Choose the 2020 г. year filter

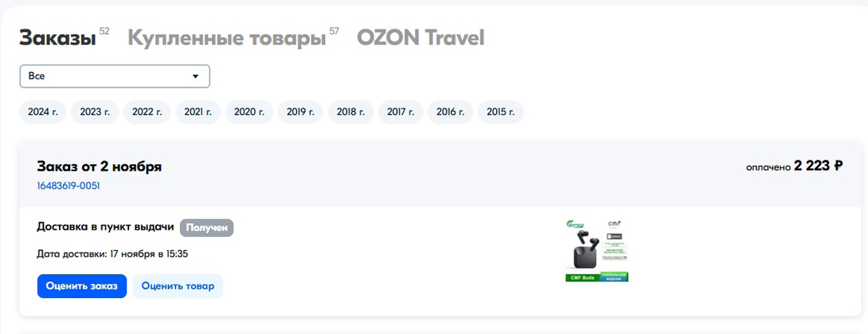[249, 112]
